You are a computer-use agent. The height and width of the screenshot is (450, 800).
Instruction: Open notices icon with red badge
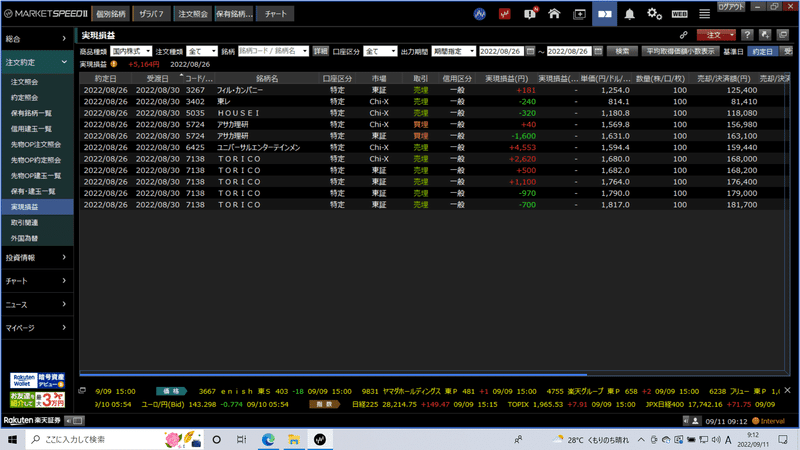point(530,14)
